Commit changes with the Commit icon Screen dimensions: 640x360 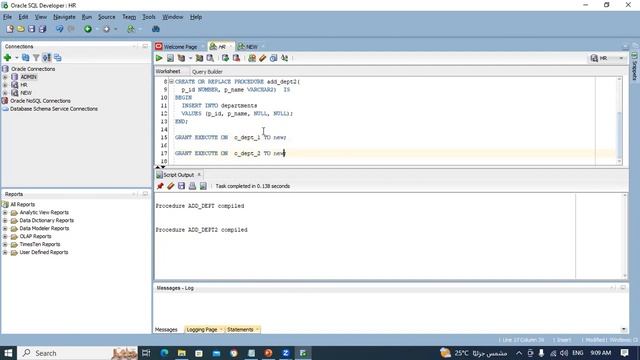click(x=225, y=58)
